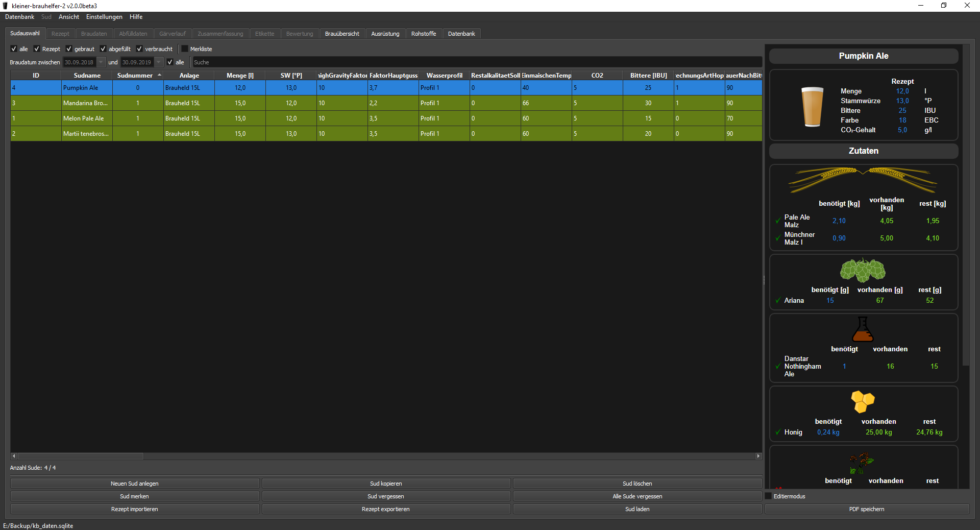Click the PDF speichern button
Viewport: 980px width, 530px height.
point(866,509)
